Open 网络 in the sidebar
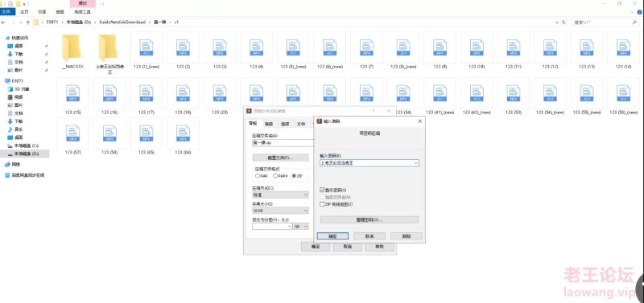 (x=12, y=165)
